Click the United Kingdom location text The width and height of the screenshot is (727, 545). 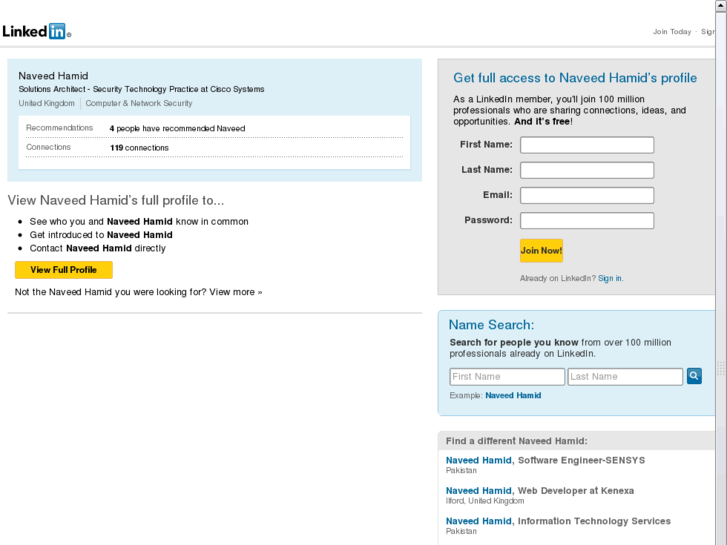point(46,103)
